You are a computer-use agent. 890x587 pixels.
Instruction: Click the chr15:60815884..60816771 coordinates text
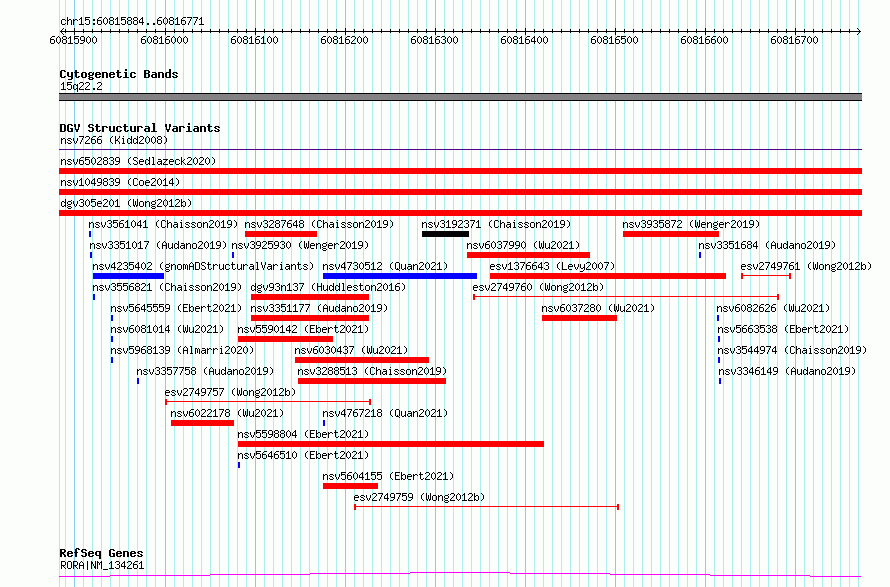point(132,22)
